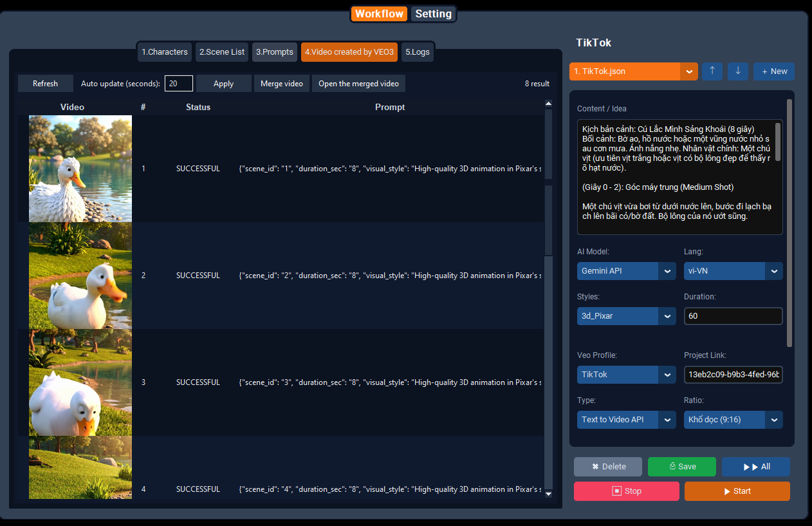Click Open the merged video button
Viewport: 812px width, 526px height.
358,84
